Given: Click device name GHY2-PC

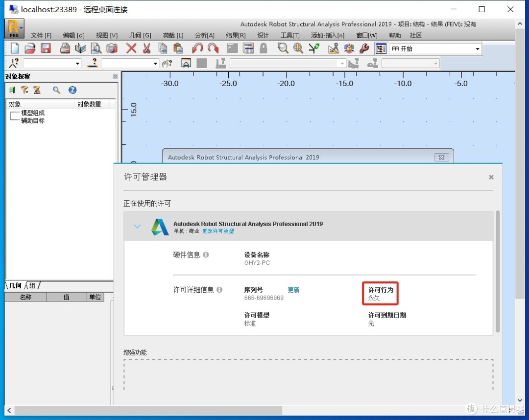Looking at the screenshot, I should point(257,263).
